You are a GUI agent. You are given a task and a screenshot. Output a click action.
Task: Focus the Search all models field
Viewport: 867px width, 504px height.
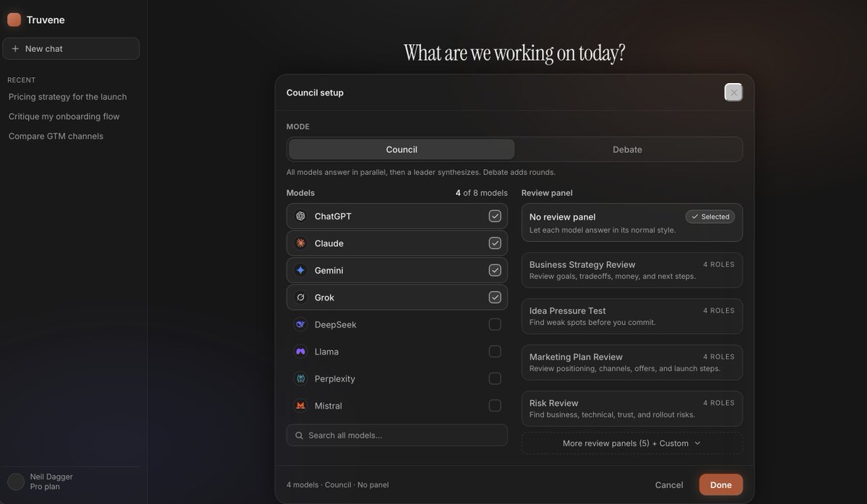click(397, 435)
